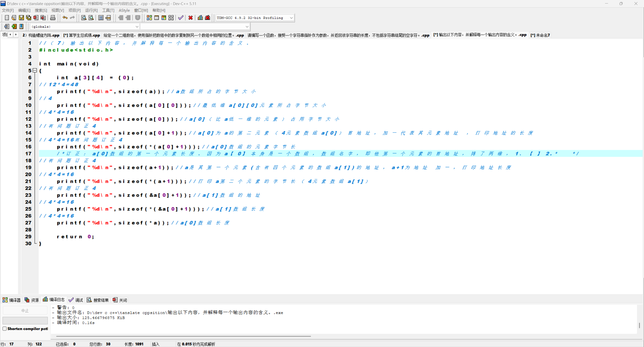Compile the file using the check mark icon
This screenshot has width=644, height=347.
tap(180, 18)
